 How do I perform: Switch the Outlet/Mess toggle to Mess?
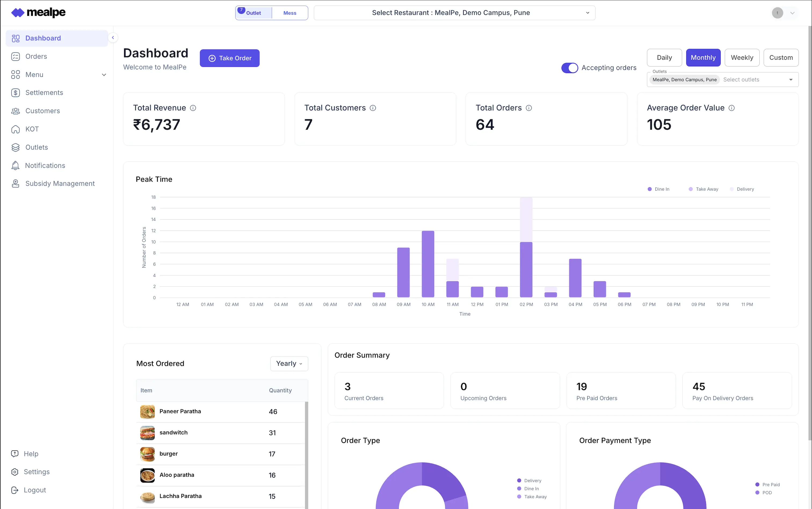coord(289,13)
